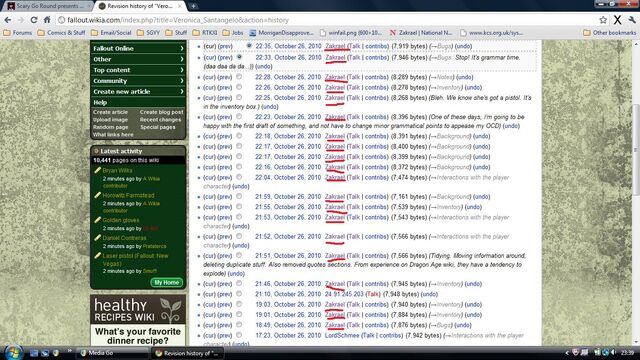Open Talk page for 24.91.245.203
This screenshot has width=640, height=360.
coord(372,294)
